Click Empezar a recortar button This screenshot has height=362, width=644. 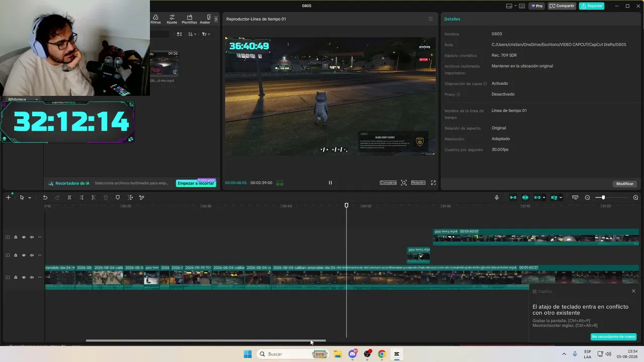(196, 184)
